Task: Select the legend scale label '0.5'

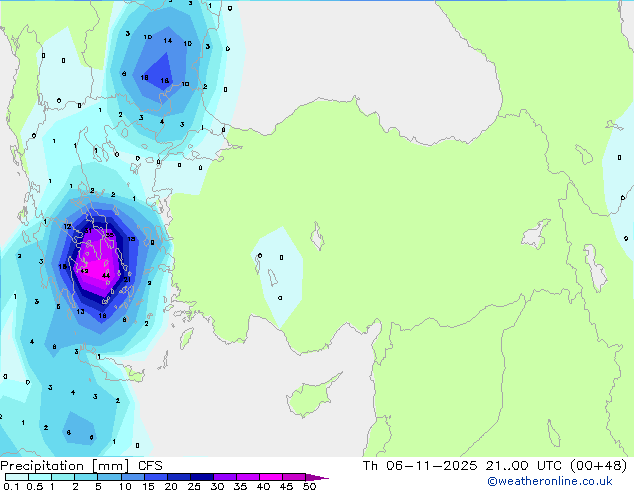Action: (x=35, y=486)
